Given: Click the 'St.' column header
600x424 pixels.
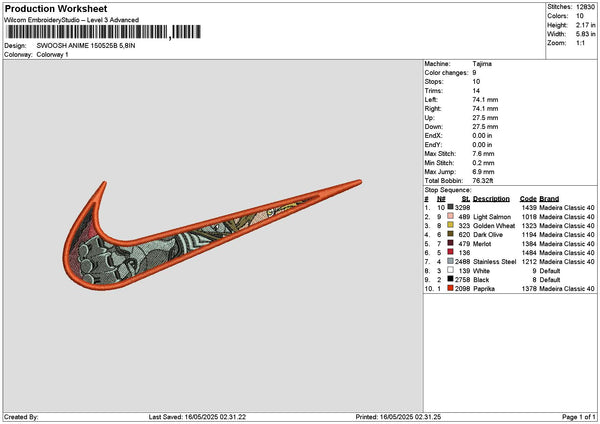Looking at the screenshot, I should click(466, 199).
